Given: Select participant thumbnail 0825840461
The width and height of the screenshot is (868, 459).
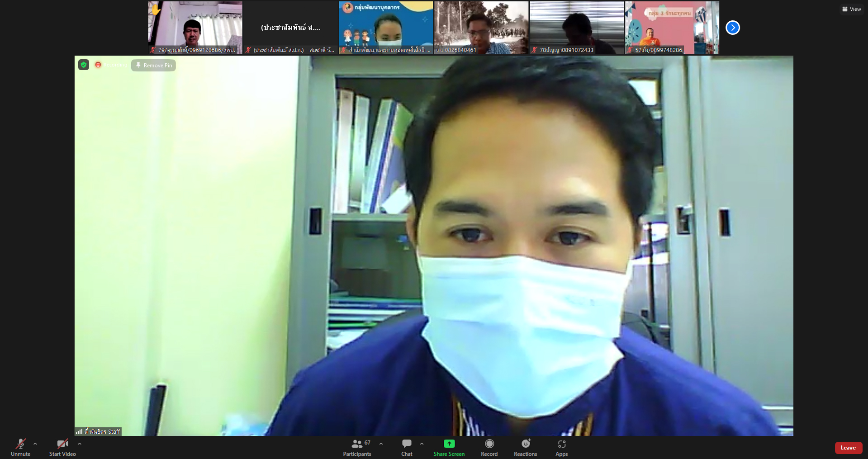Looking at the screenshot, I should (x=481, y=28).
